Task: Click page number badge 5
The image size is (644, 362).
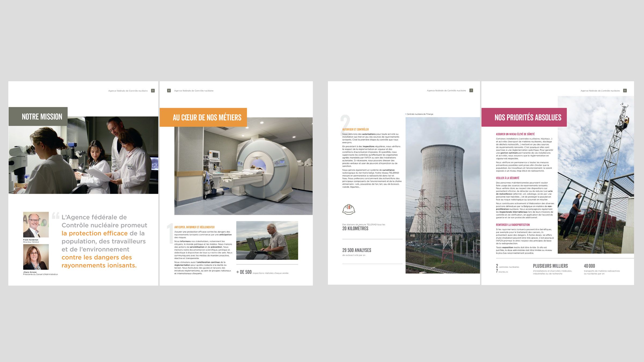Action: tap(625, 91)
